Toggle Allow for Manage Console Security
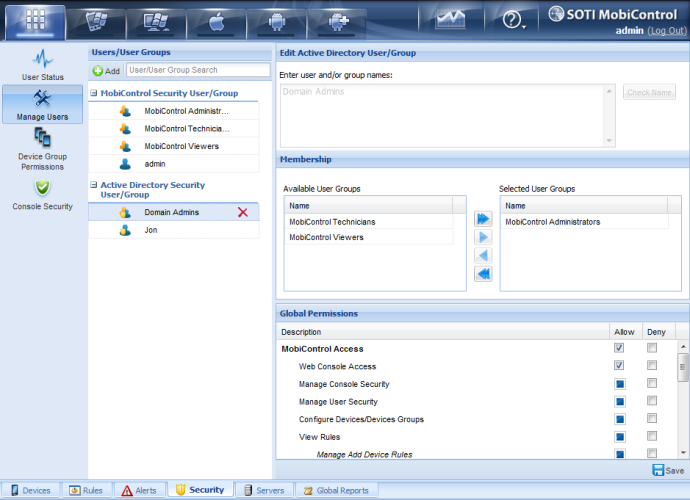 (620, 384)
